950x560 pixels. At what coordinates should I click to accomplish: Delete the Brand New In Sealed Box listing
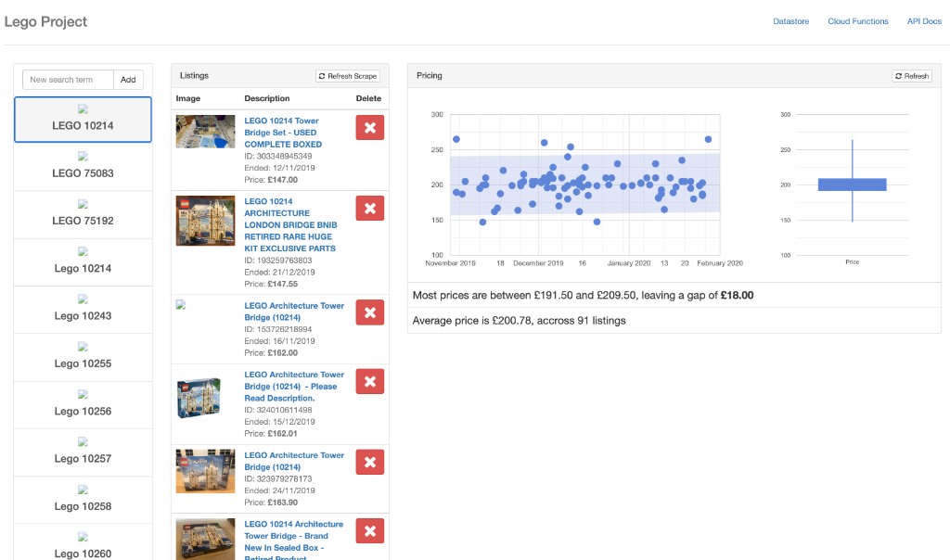pos(369,531)
